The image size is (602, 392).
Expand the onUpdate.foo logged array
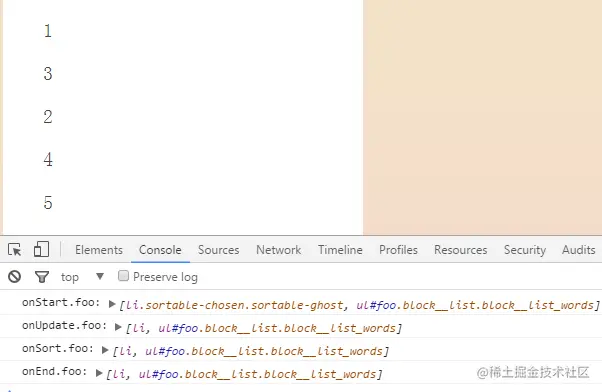[x=118, y=327]
